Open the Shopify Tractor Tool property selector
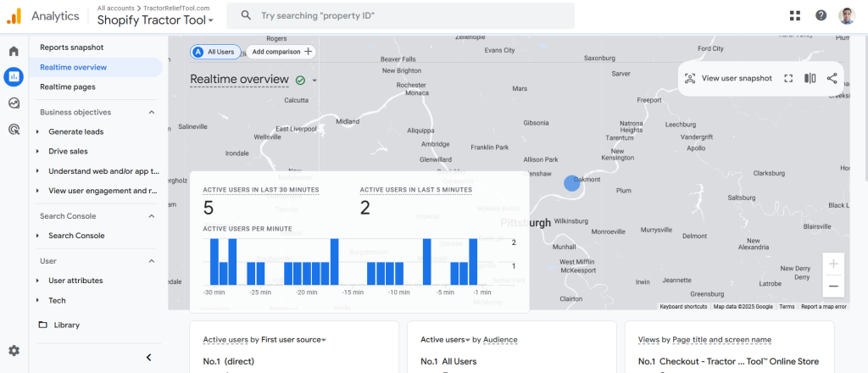This screenshot has width=868, height=373. pos(156,20)
